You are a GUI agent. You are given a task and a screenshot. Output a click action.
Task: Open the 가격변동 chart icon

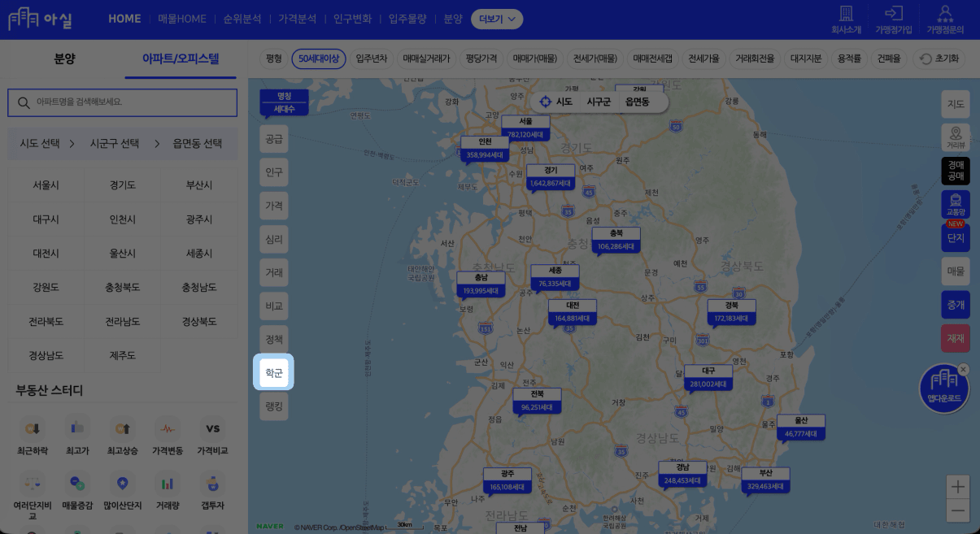click(x=168, y=429)
